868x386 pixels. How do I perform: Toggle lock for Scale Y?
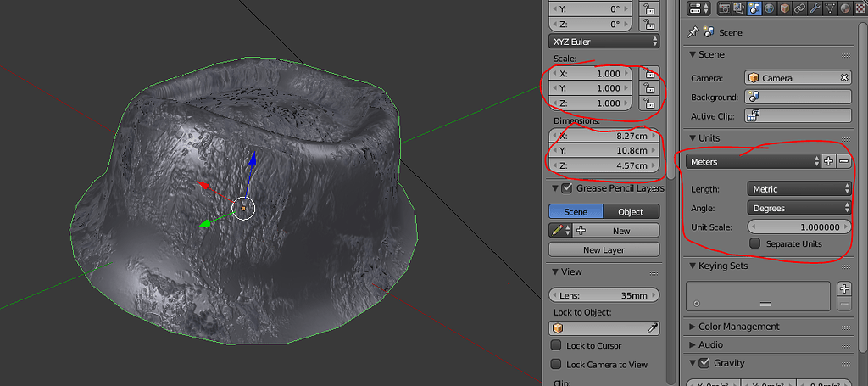(x=648, y=88)
